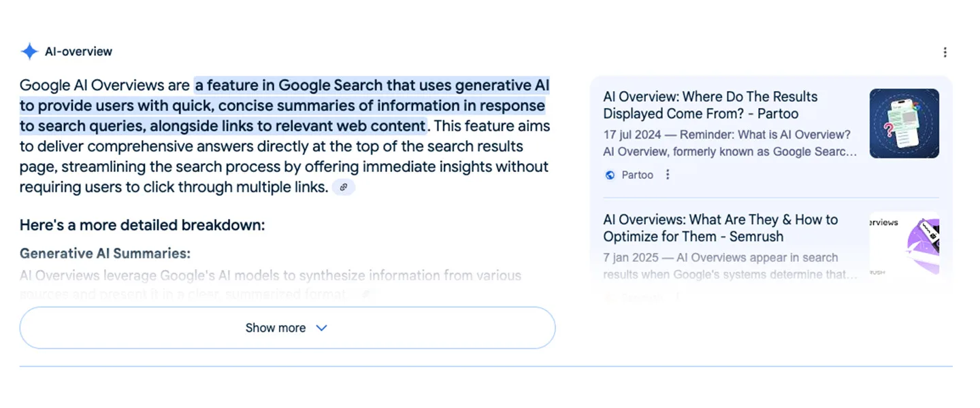Open the three-dot menu at top right

point(945,51)
